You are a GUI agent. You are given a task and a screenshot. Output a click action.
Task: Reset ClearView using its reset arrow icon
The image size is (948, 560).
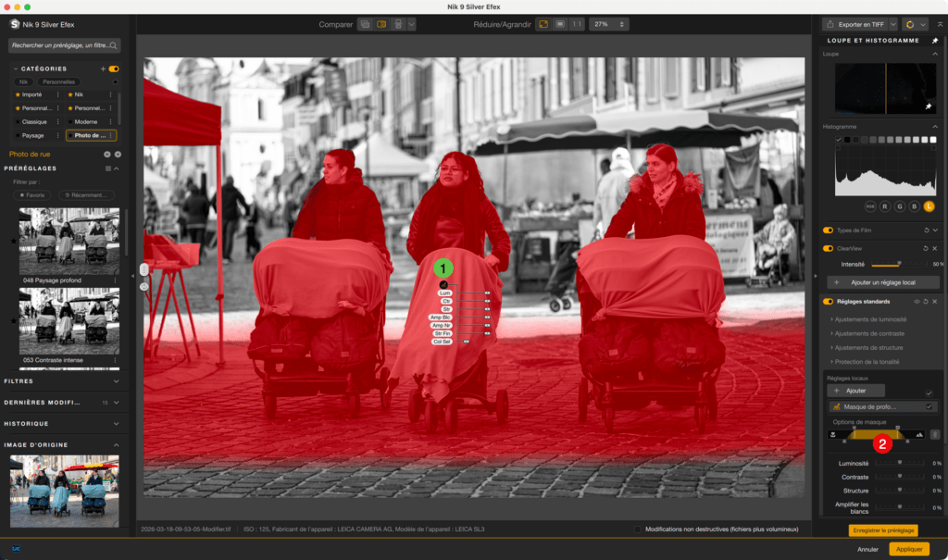point(926,249)
